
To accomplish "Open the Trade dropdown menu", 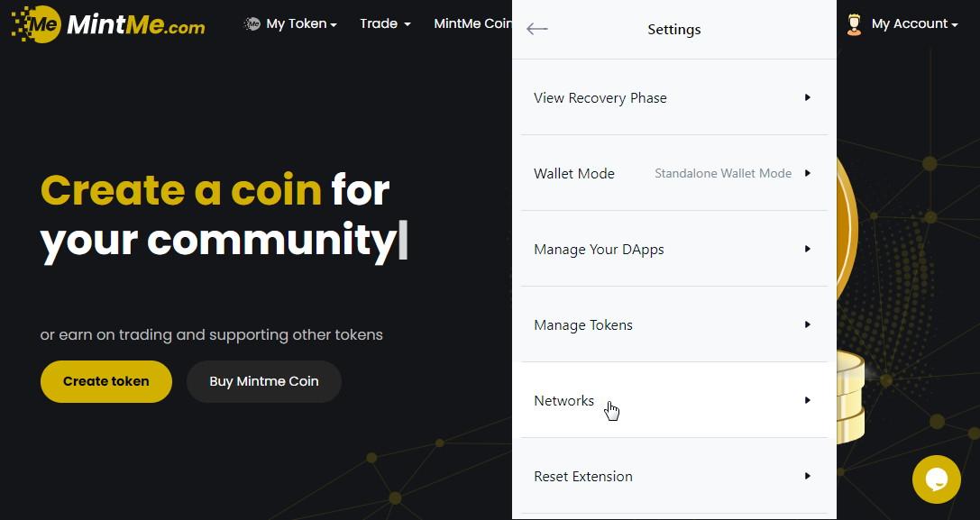I will pyautogui.click(x=385, y=24).
